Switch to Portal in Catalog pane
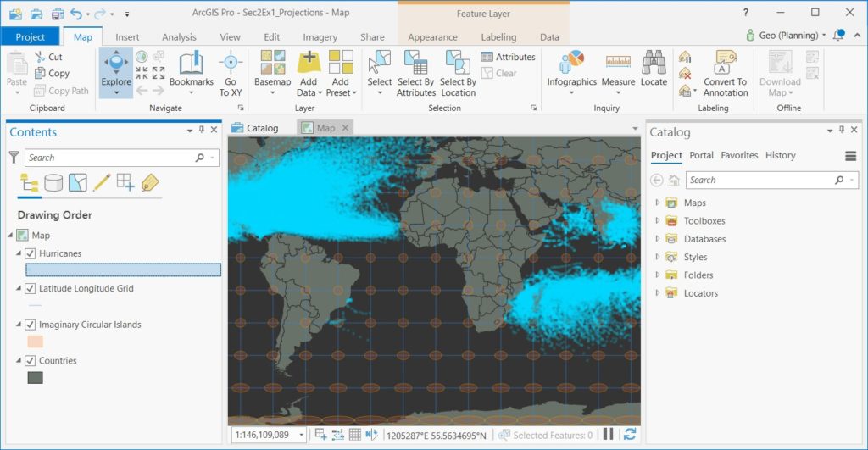This screenshot has height=450, width=868. click(701, 156)
